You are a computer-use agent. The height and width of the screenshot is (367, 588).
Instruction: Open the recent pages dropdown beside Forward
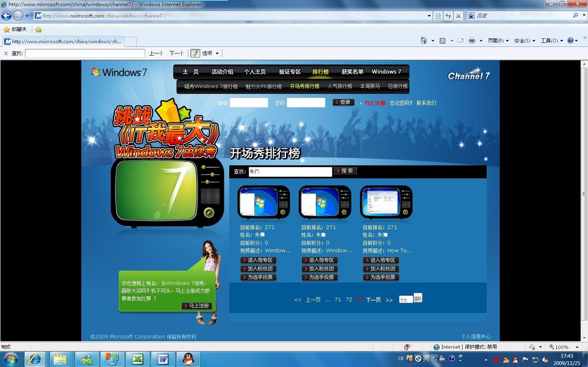click(27, 16)
